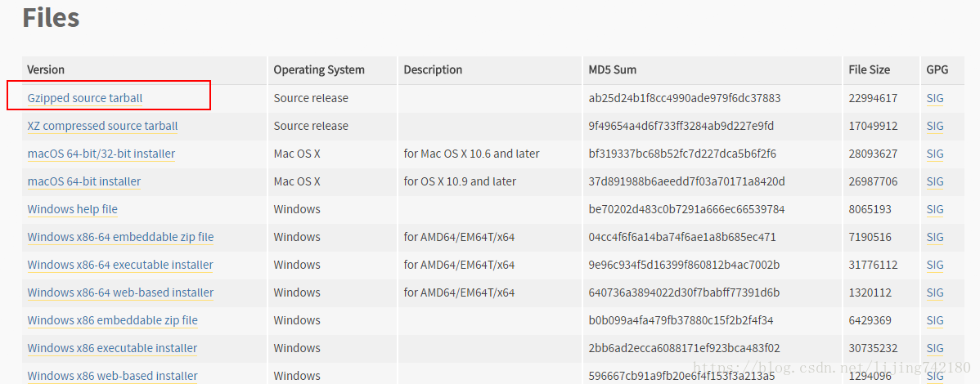Select MD5 sum b0b099a4fa479fb37880c15f2b2f4f34
The height and width of the screenshot is (384, 980).
[x=681, y=320]
